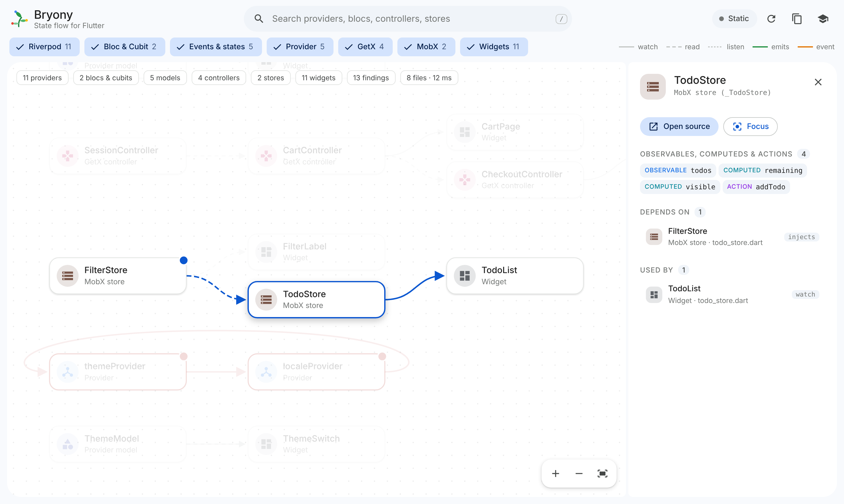The image size is (844, 504).
Task: Click the FilterStore node icon on canvas
Action: coord(68,276)
